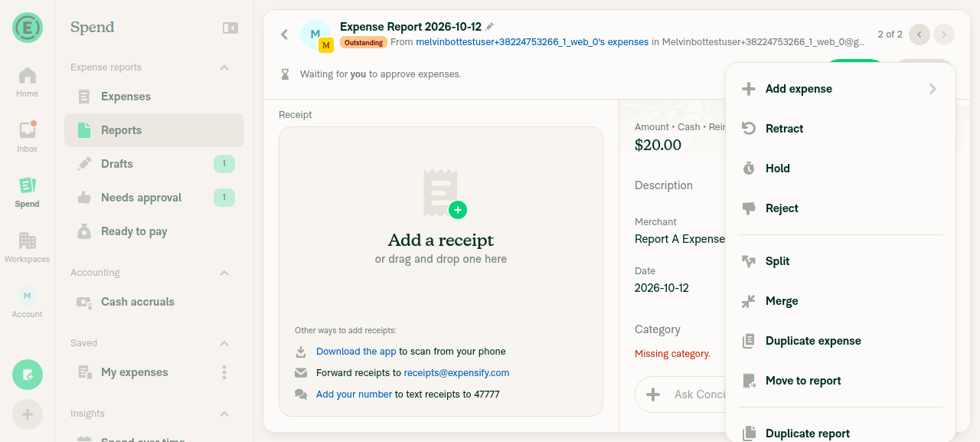Click the green plus on receipt placeholder
This screenshot has height=442, width=980.
point(458,210)
